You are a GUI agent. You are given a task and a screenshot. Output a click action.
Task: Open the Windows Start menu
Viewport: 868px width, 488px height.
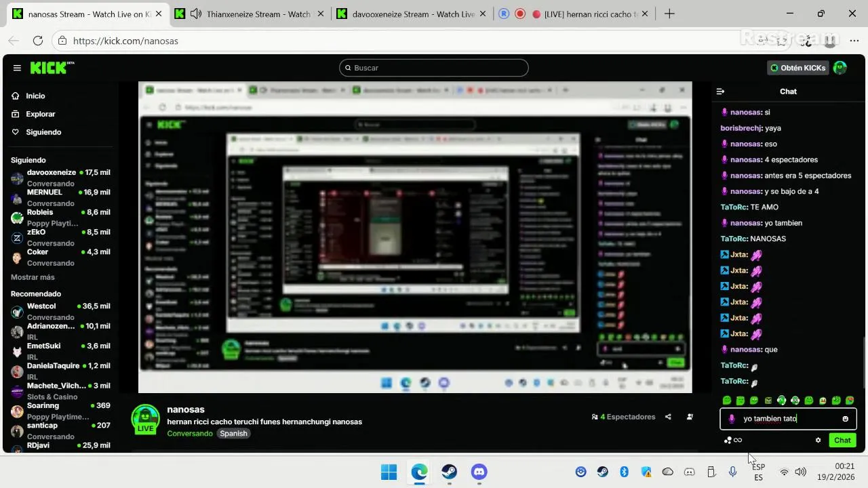click(389, 472)
